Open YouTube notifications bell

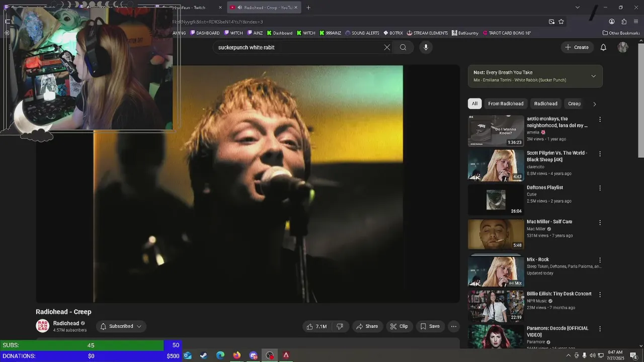(x=603, y=47)
